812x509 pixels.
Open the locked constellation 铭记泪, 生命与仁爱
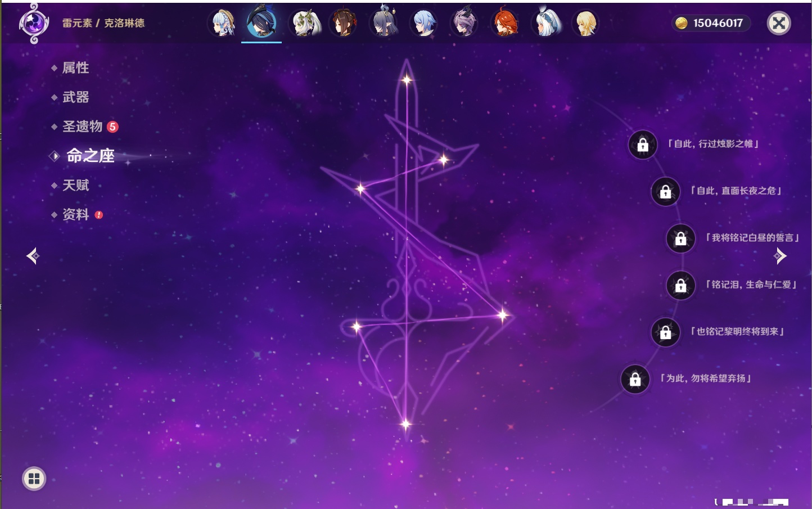pos(680,286)
